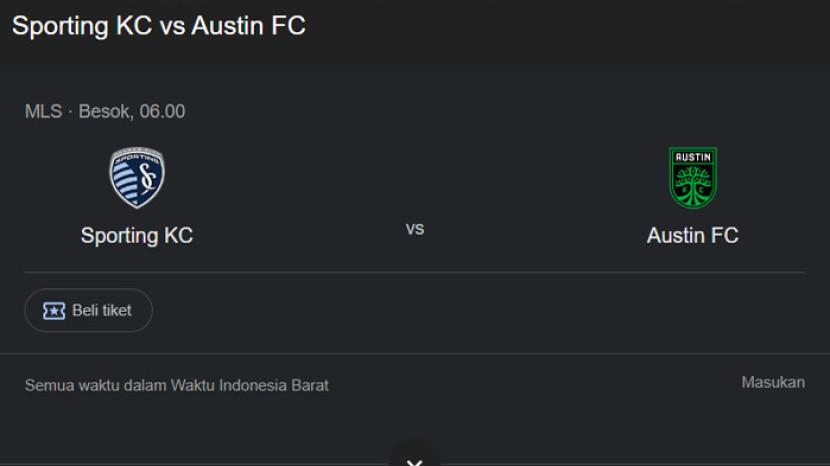
Task: Click the ticket icon beside Beli tiket
Action: pyautogui.click(x=54, y=311)
